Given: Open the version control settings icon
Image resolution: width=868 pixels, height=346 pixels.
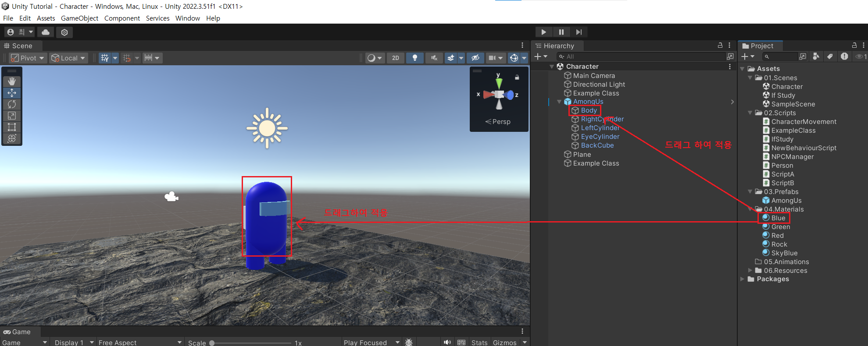Looking at the screenshot, I should (x=64, y=32).
